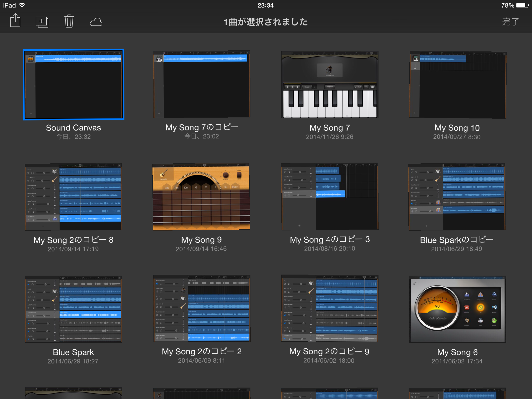This screenshot has width=532, height=399.
Task: Select the Blue Sparkのコピー thumbnail
Action: [x=457, y=197]
